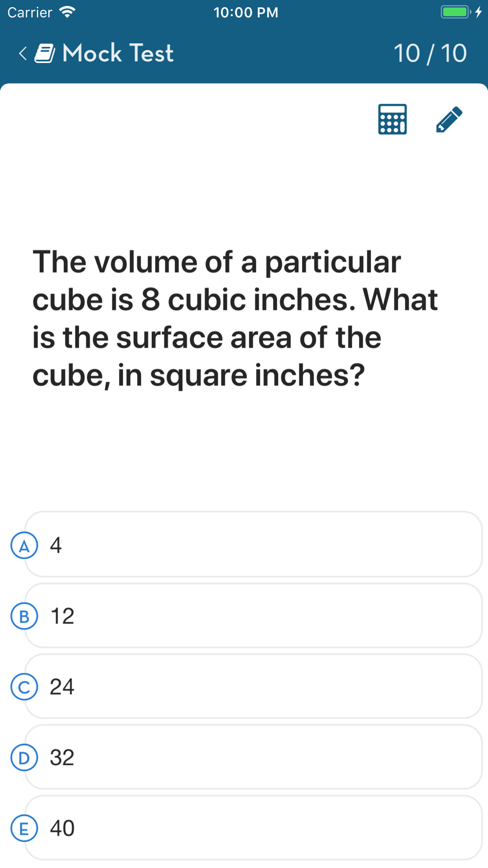Open the calculator tool
Image resolution: width=488 pixels, height=868 pixels.
coord(392,119)
